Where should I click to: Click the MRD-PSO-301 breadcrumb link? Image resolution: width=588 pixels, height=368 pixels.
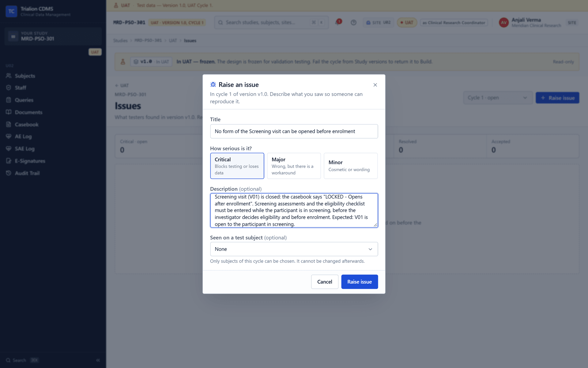tap(148, 40)
